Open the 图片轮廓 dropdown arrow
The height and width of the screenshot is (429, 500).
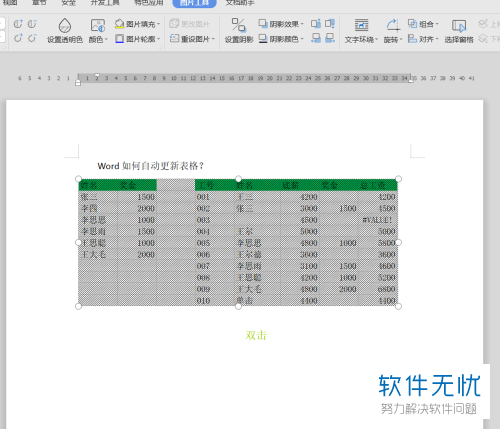click(158, 39)
